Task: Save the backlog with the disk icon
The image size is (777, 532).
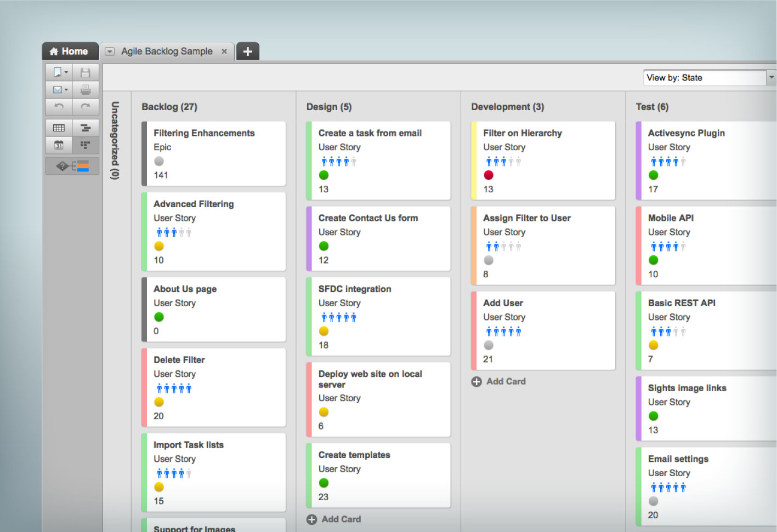Action: pyautogui.click(x=86, y=72)
